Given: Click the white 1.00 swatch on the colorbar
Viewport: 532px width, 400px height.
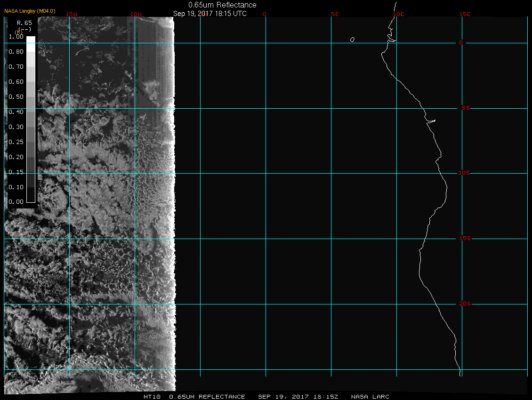Looking at the screenshot, I should tap(31, 40).
